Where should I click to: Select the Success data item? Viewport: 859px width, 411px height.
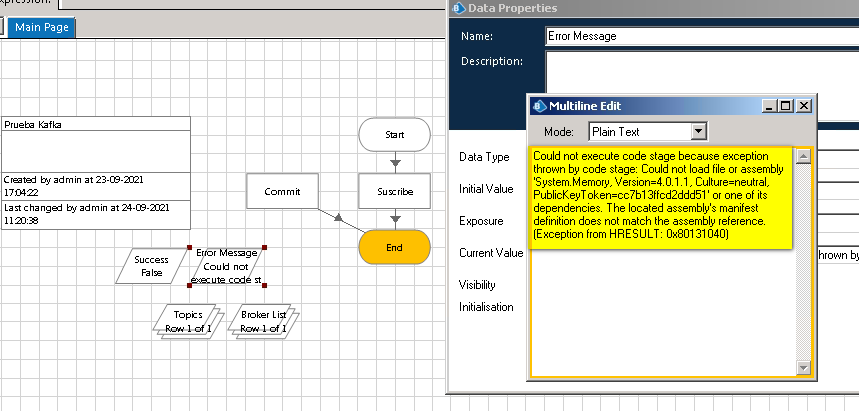(x=150, y=266)
